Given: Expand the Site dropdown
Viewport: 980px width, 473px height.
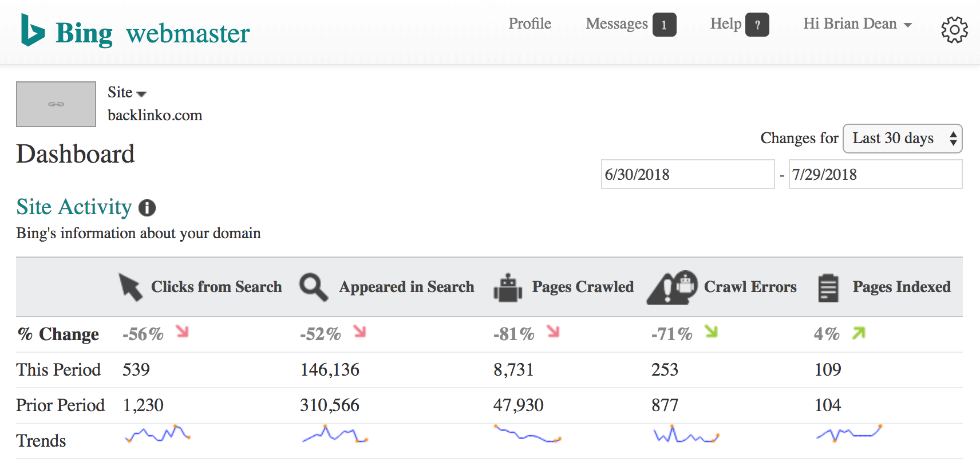Looking at the screenshot, I should click(x=127, y=93).
